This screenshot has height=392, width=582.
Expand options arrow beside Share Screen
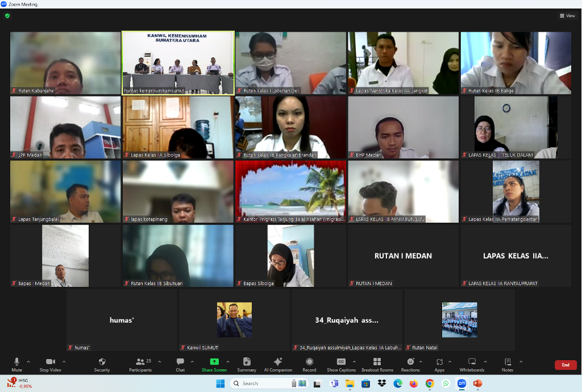pos(228,361)
